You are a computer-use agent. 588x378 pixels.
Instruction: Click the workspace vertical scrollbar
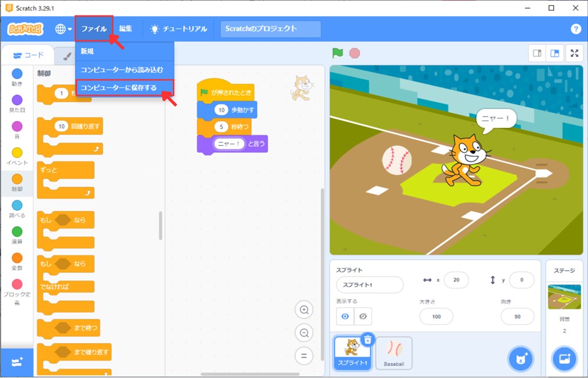click(322, 274)
